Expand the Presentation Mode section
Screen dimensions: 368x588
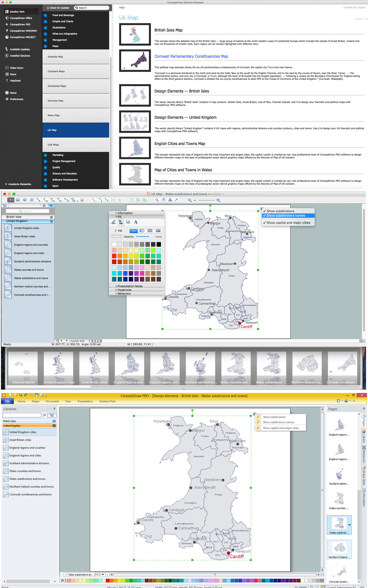[x=137, y=286]
